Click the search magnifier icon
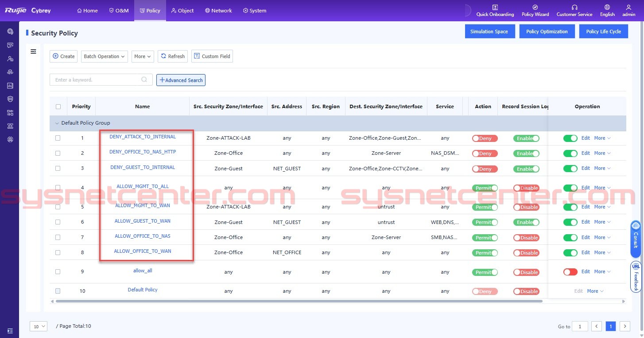644x338 pixels. [x=144, y=80]
